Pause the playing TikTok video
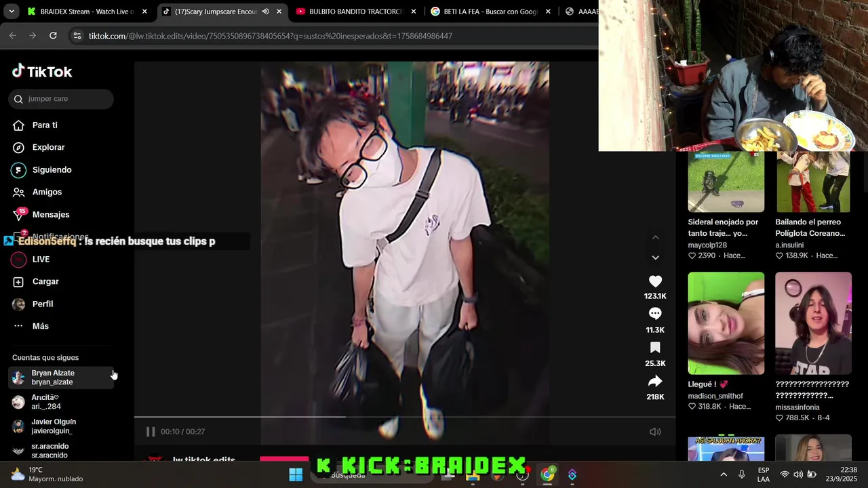 [x=151, y=432]
